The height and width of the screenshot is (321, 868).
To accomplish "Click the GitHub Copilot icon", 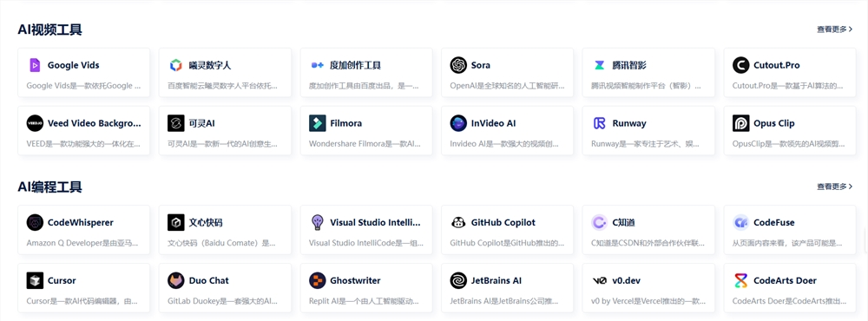I will click(458, 222).
